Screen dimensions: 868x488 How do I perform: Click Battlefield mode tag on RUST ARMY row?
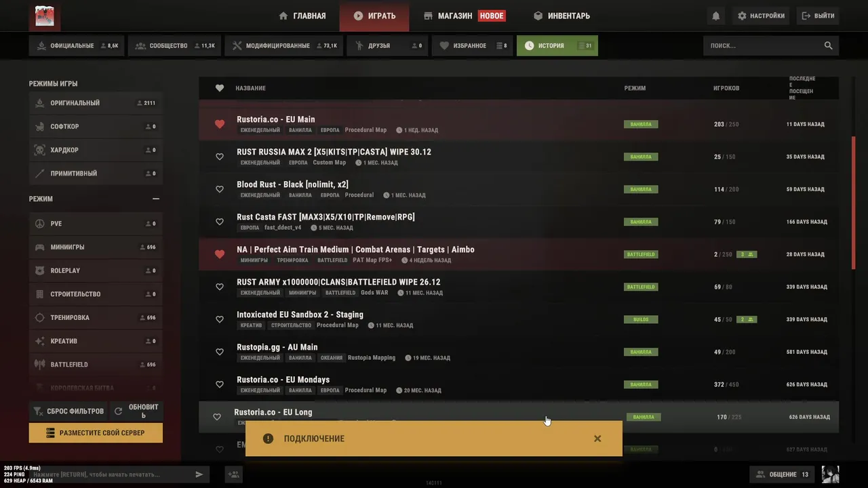pos(641,287)
